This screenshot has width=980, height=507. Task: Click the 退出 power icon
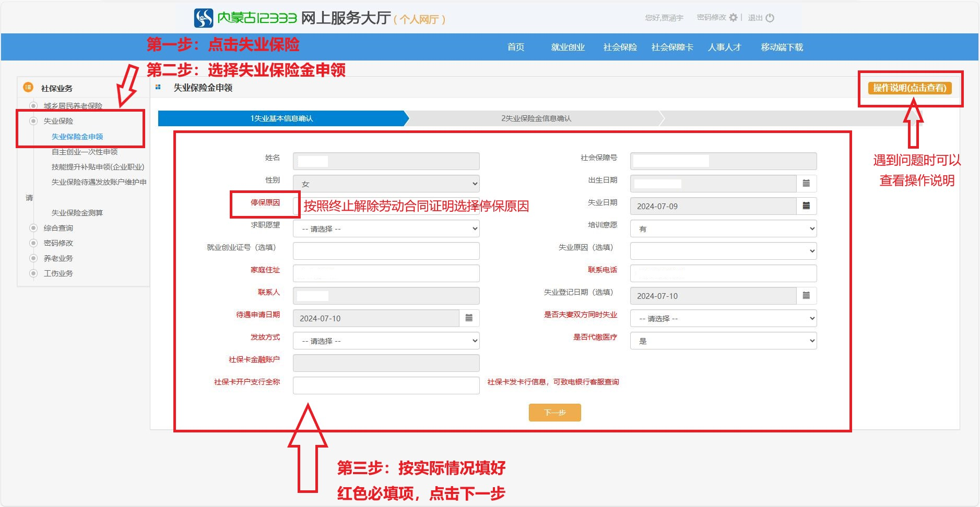click(770, 18)
